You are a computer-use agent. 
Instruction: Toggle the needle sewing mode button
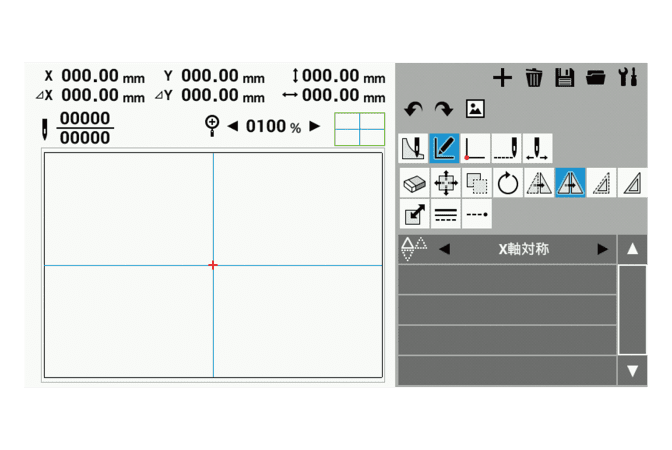click(x=413, y=148)
